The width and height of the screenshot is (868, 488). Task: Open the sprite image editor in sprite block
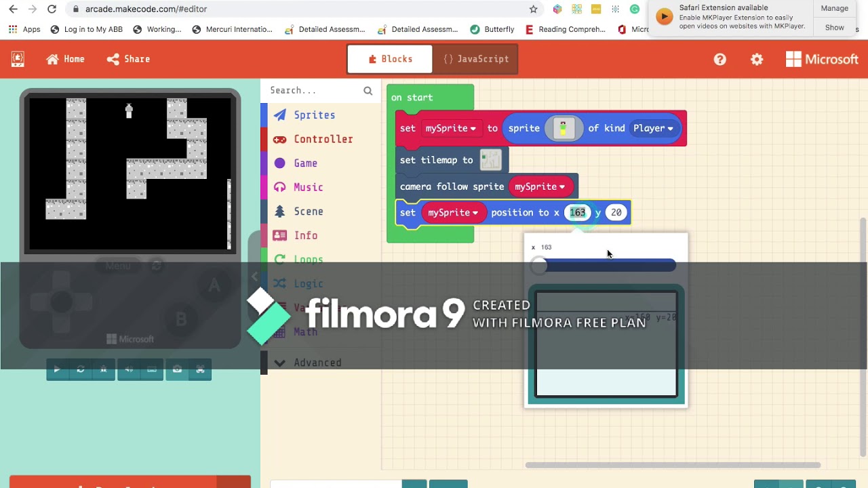click(x=563, y=128)
